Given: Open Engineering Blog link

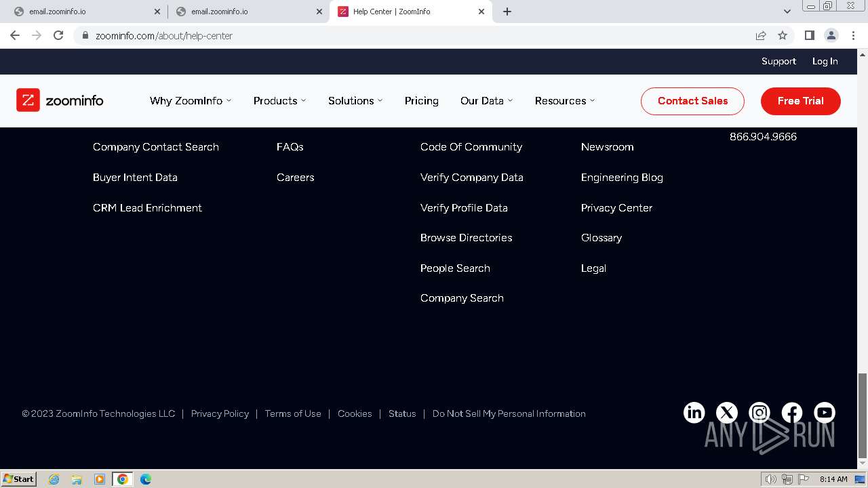Looking at the screenshot, I should coord(622,178).
